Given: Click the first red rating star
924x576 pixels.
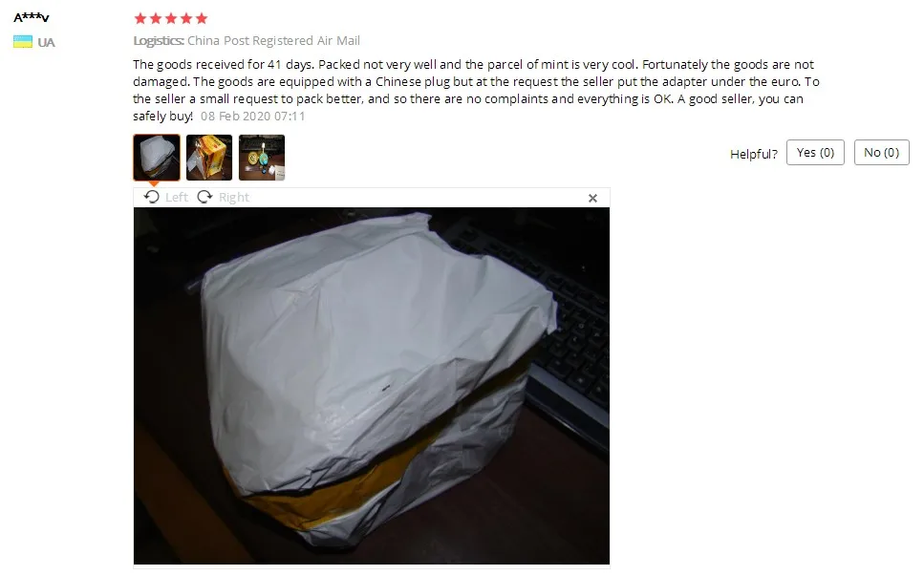Looking at the screenshot, I should click(x=140, y=18).
